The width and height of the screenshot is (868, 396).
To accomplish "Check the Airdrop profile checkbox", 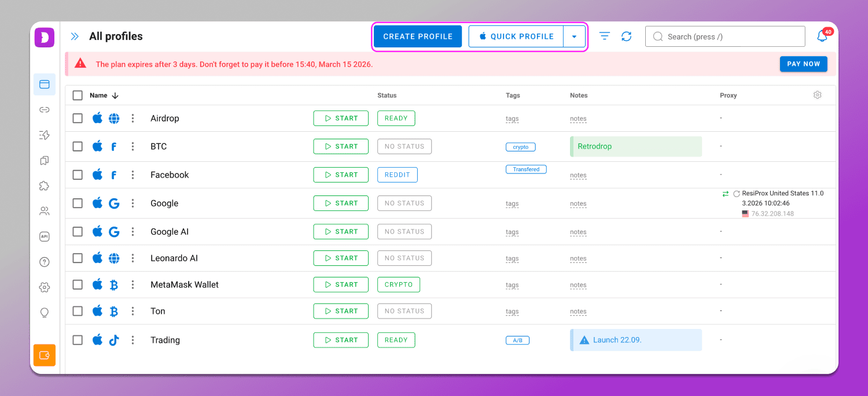I will [78, 119].
